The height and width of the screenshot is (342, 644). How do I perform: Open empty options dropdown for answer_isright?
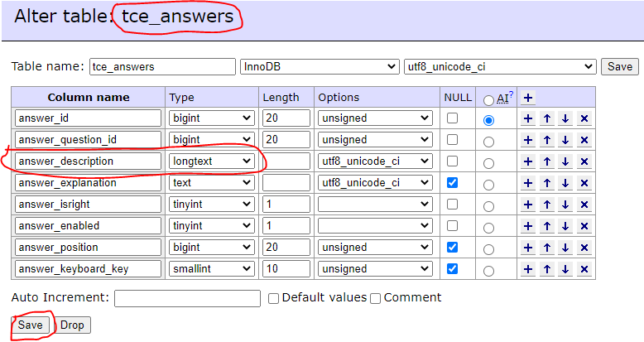point(375,205)
